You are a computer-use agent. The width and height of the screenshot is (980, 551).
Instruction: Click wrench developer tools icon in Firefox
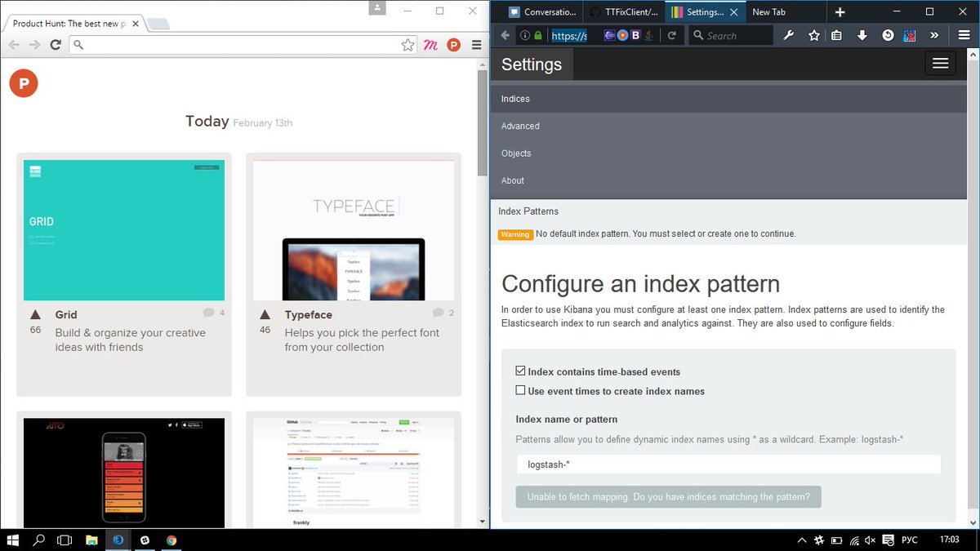coord(788,35)
